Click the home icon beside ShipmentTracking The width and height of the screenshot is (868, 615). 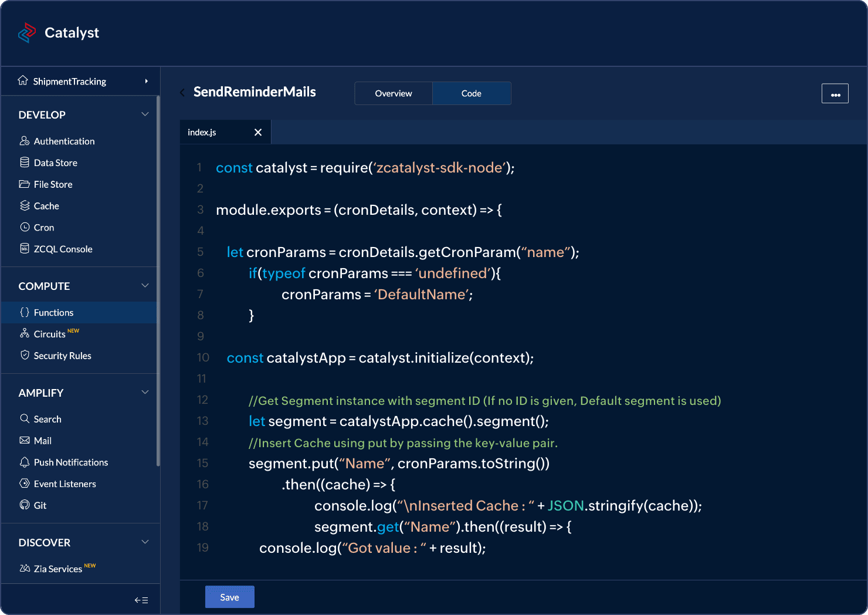[23, 80]
